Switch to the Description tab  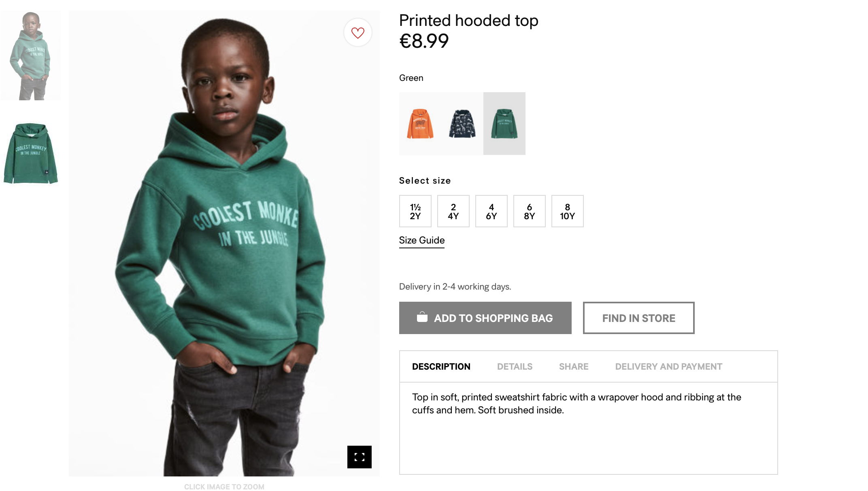click(441, 366)
